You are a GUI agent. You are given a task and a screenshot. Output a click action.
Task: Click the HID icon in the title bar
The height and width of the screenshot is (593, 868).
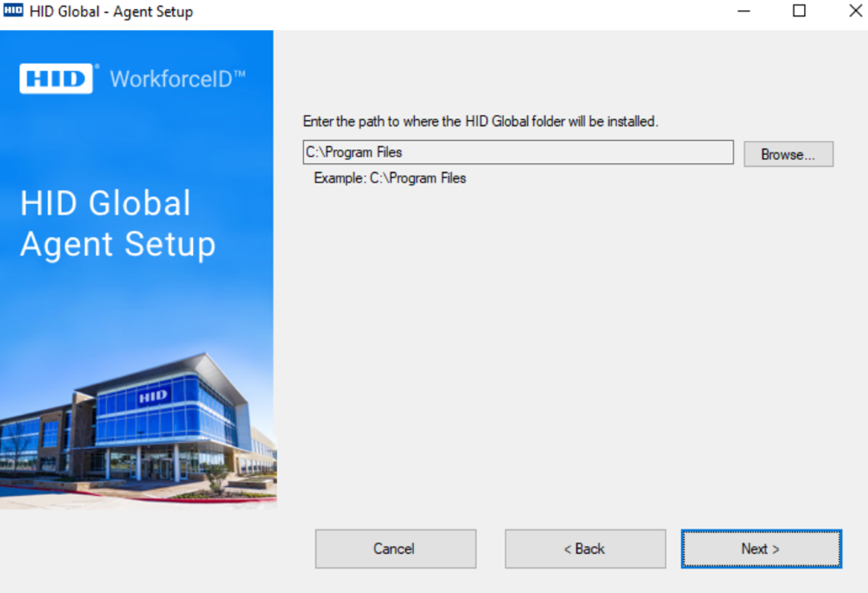tap(14, 12)
